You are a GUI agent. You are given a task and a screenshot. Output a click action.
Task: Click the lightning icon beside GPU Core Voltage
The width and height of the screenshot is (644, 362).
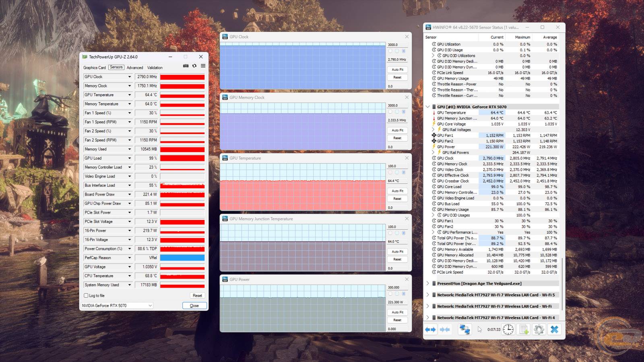(434, 124)
